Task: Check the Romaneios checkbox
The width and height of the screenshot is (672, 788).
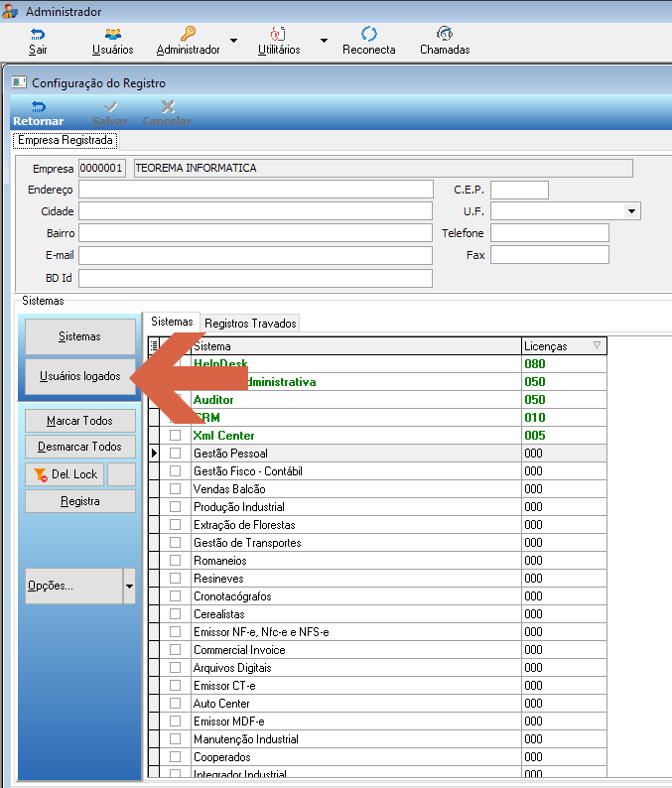Action: pyautogui.click(x=175, y=561)
